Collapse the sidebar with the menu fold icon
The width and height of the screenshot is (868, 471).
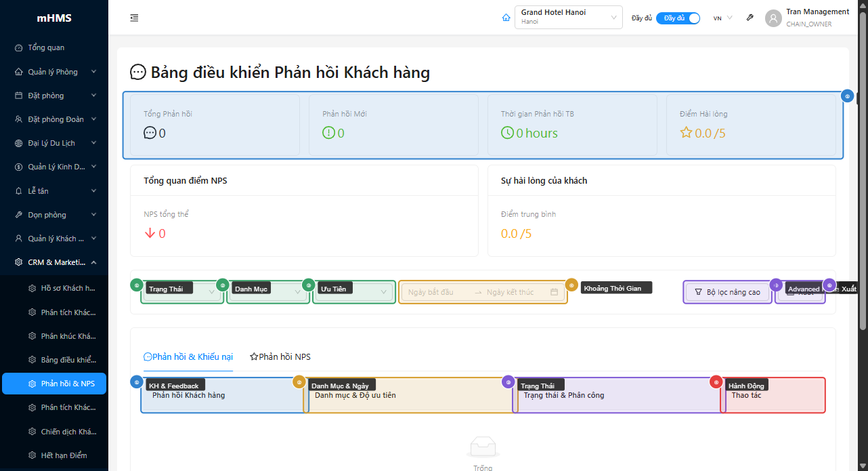[x=134, y=18]
